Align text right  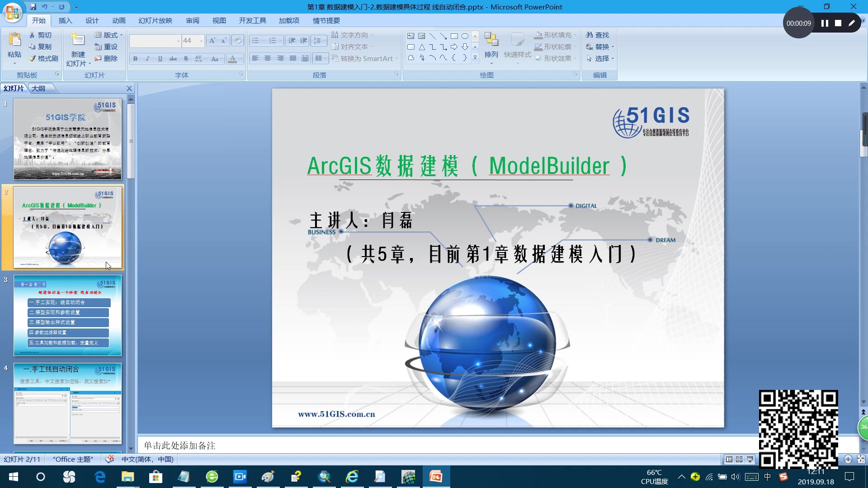click(280, 58)
